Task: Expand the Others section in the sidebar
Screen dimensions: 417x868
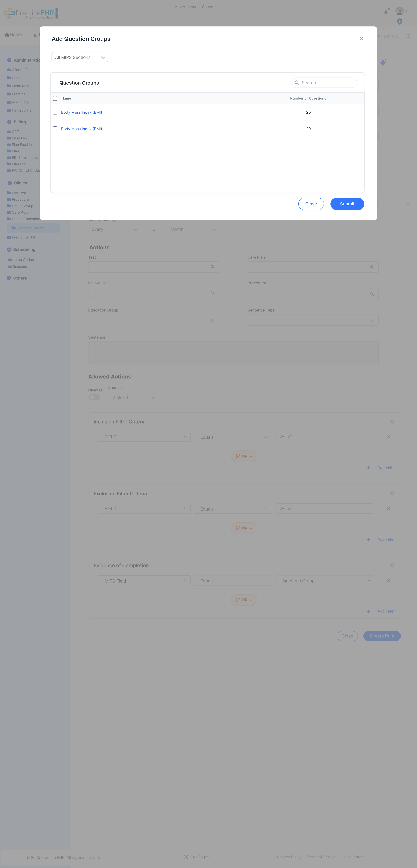Action: coord(9,278)
